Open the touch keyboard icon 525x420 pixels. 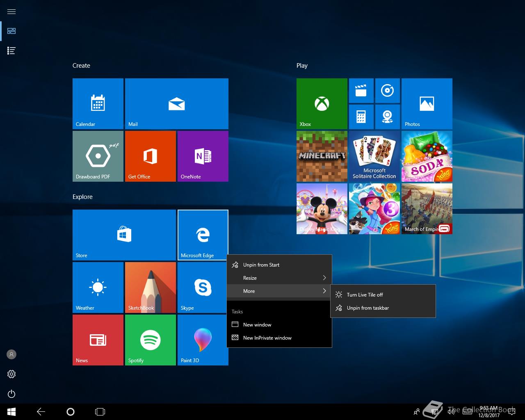pyautogui.click(x=467, y=412)
